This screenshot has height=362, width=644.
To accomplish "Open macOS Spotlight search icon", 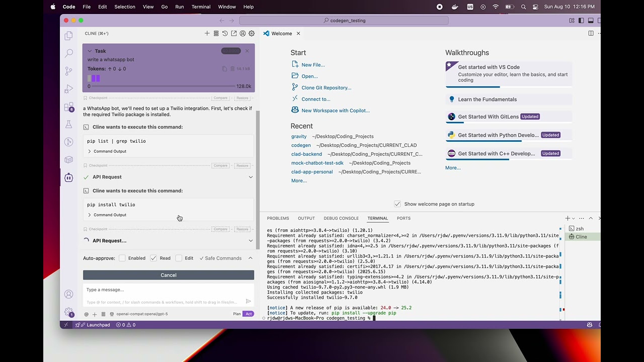I will coord(523,7).
